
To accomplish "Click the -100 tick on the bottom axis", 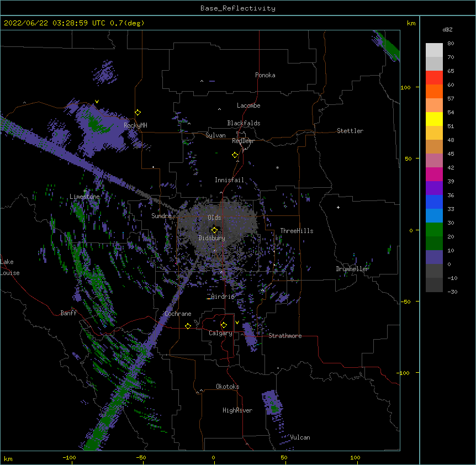I will pyautogui.click(x=69, y=457).
